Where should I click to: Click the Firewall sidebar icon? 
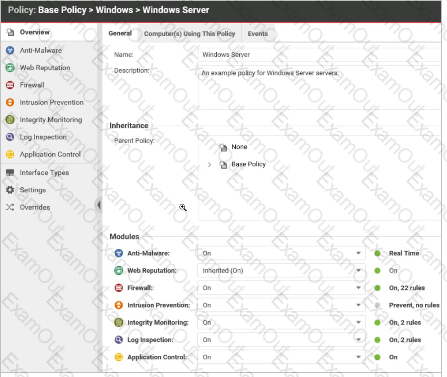[10, 85]
